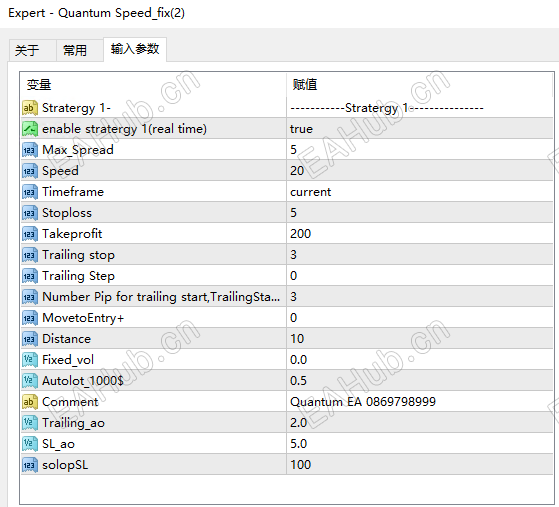
Task: Click the integer icon beside Timeframe
Action: (x=30, y=192)
